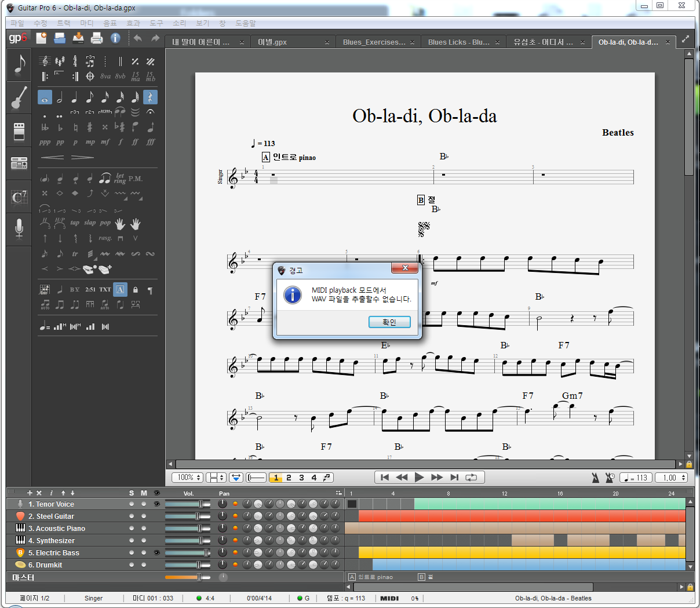700x608 pixels.
Task: Click 확인 in the warning dialog
Action: coord(389,322)
